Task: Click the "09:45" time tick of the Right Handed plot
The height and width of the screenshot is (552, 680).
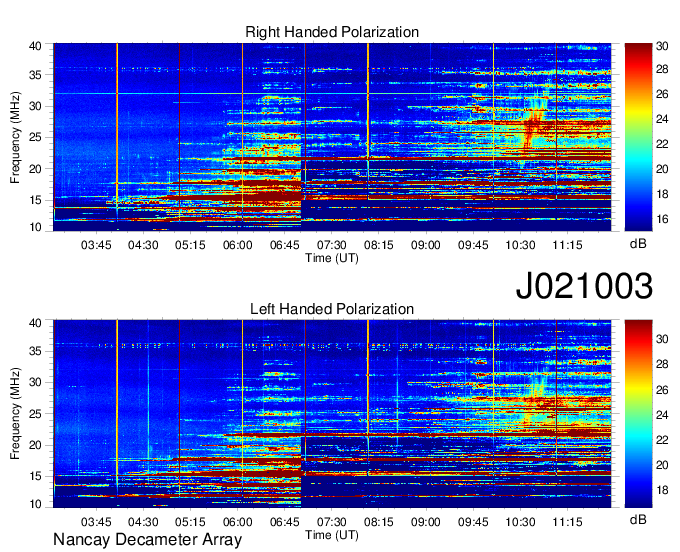Action: (473, 245)
